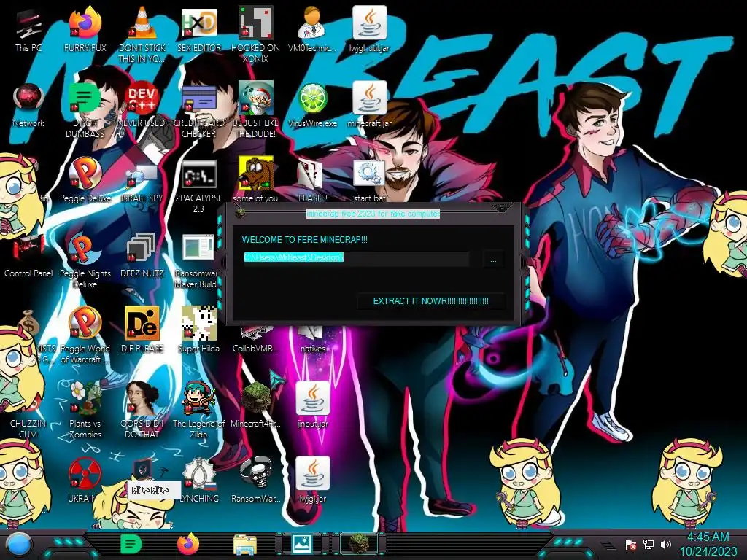The width and height of the screenshot is (747, 560).
Task: Launch Peggle Deluxe
Action: [x=85, y=180]
